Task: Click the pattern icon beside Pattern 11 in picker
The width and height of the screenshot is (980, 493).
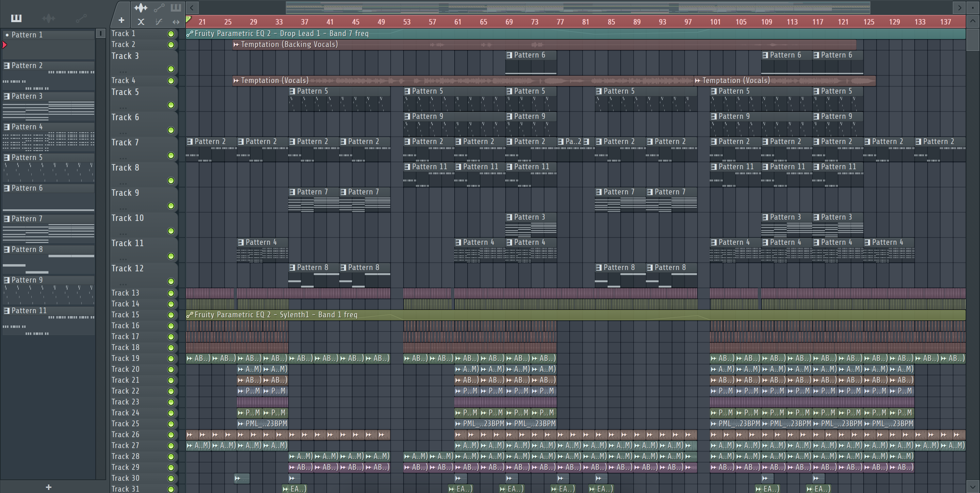Action: 6,311
